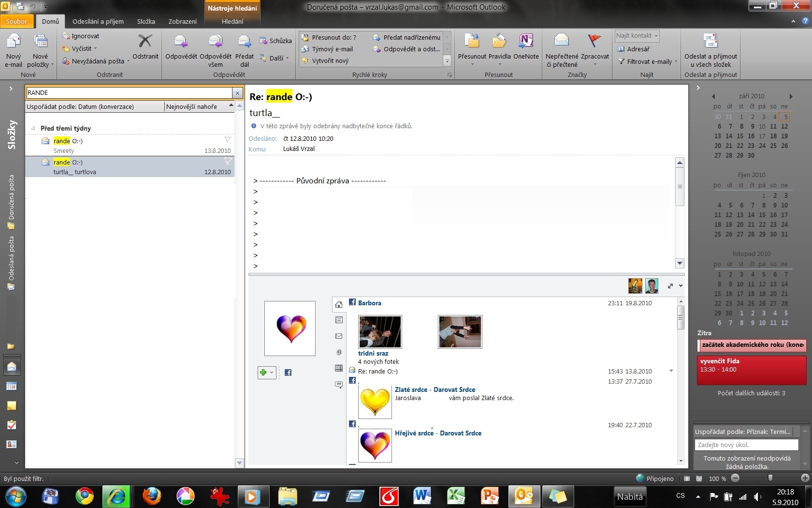This screenshot has height=508, width=812.
Task: Click Ignorovat conversation
Action: (x=81, y=36)
